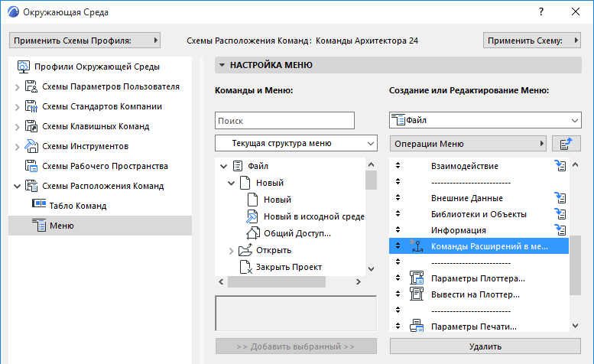This screenshot has height=364, width=594.
Task: Expand the Схемы Параметров Пользователя node
Action: pyautogui.click(x=17, y=86)
